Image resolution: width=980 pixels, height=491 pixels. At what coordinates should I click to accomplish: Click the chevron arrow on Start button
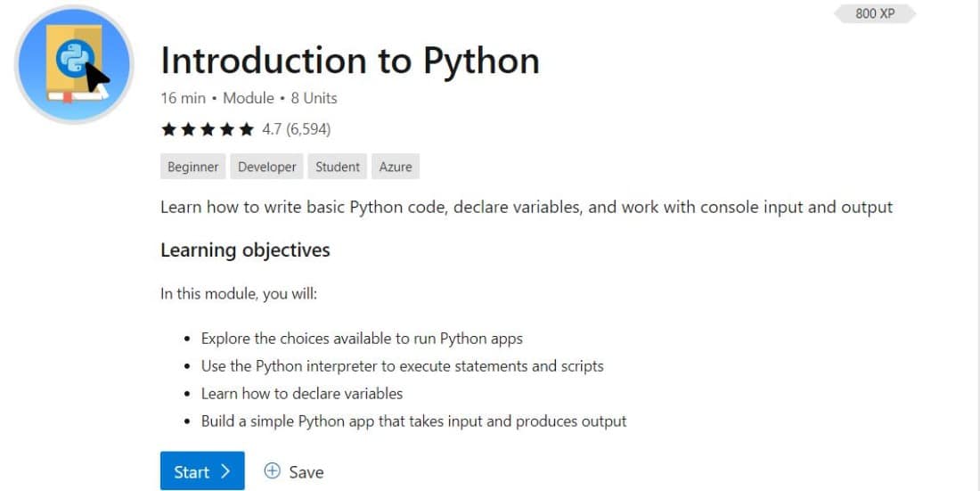click(225, 471)
